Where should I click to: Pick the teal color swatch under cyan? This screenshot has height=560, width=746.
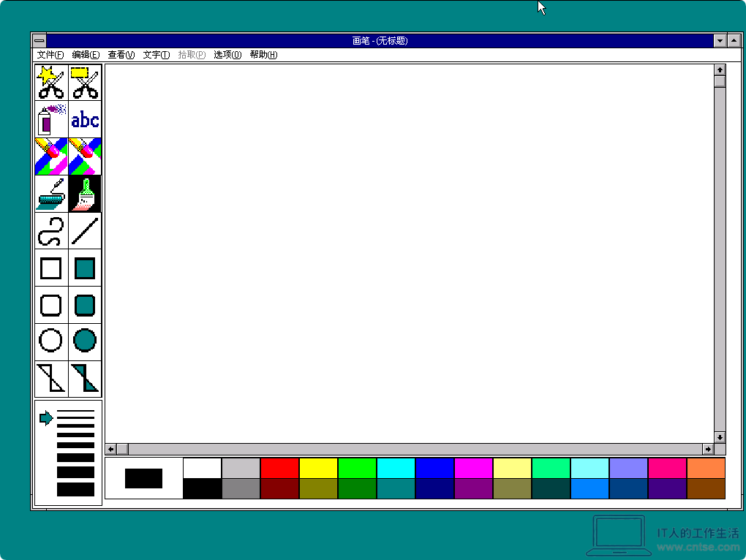coord(396,488)
